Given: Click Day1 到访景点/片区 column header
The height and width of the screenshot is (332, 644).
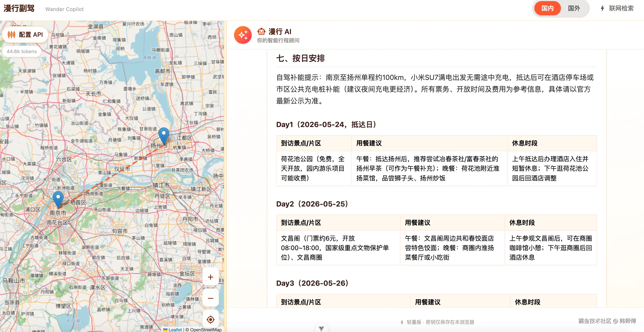Looking at the screenshot, I should tap(314, 143).
